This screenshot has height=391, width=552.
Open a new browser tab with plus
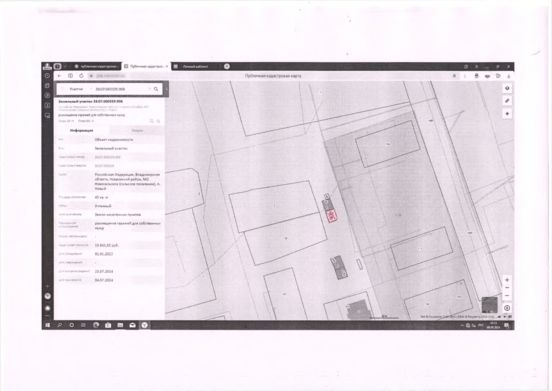227,67
